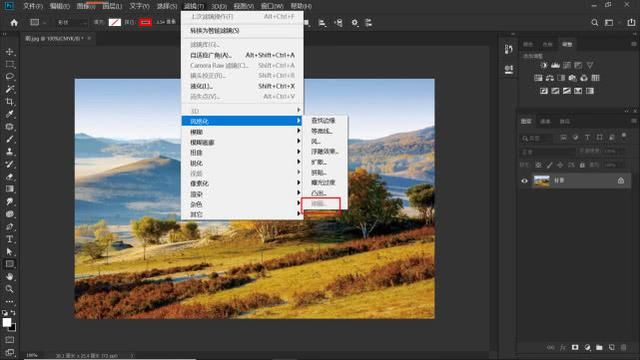
Task: Toggle lock transparent pixels in Layers panel
Action: tap(538, 165)
